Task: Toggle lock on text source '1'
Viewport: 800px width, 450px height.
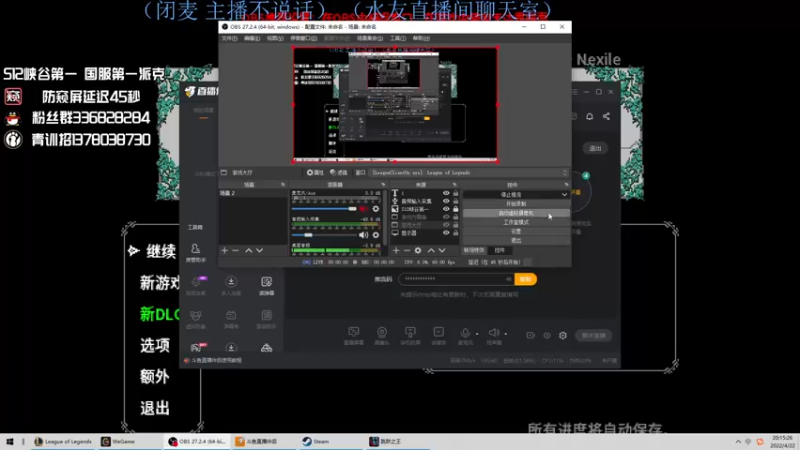Action: click(456, 193)
